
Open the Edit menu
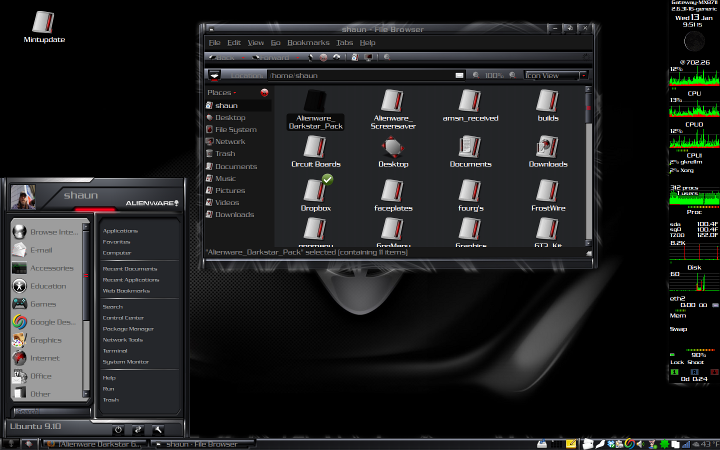(x=234, y=43)
